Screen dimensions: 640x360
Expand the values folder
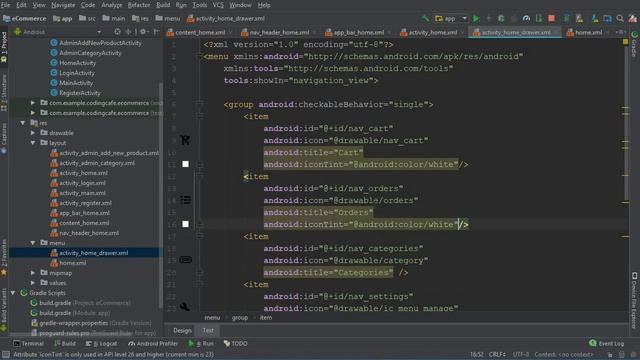(x=33, y=282)
